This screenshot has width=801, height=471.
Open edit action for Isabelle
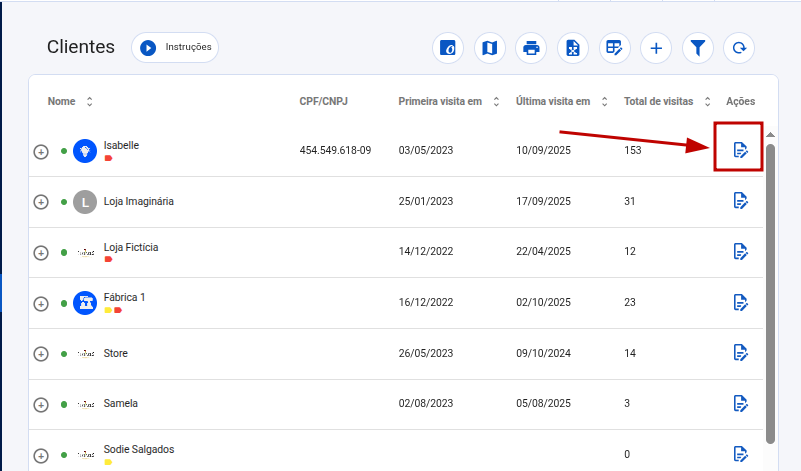(740, 150)
